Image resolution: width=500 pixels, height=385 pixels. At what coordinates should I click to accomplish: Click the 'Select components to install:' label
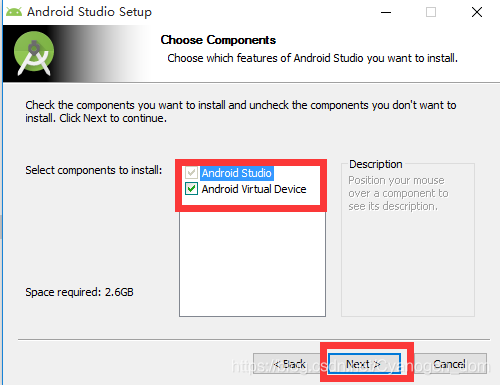click(94, 170)
